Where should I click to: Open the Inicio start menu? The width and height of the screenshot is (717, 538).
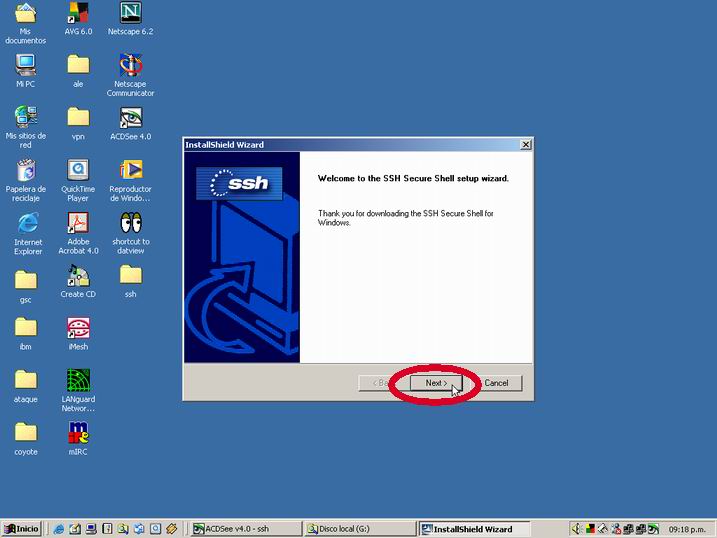[21, 529]
